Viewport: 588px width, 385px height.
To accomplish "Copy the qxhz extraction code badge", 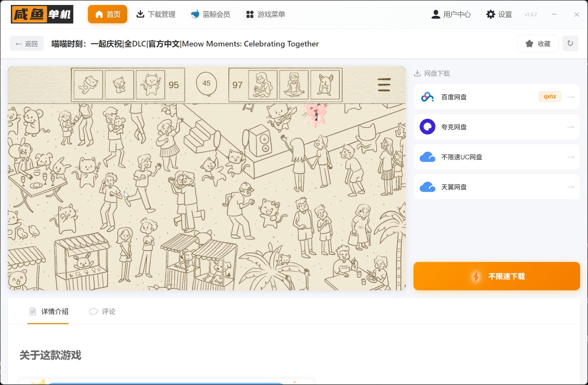I will pyautogui.click(x=550, y=97).
